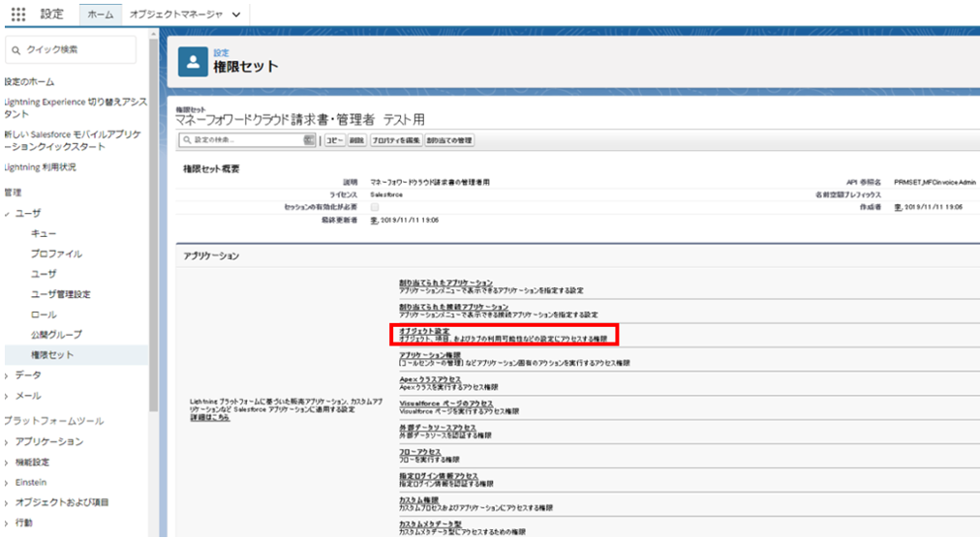Collapse the ユーザ section under 管理
The image size is (980, 538).
coord(7,214)
